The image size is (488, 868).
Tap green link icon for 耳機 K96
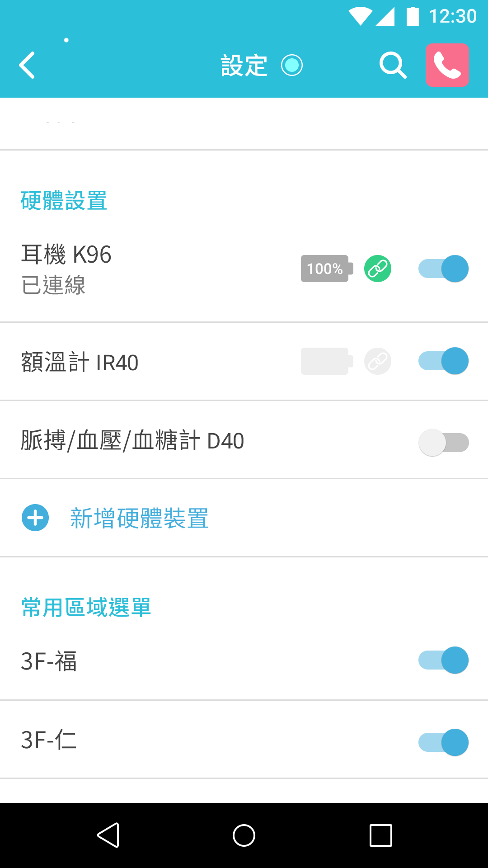[x=378, y=269]
